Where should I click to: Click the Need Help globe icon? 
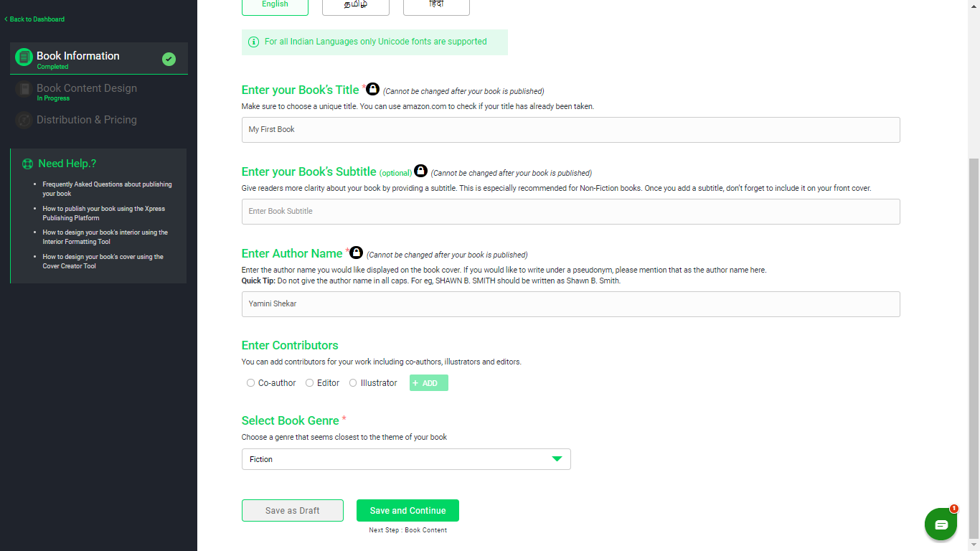[27, 164]
